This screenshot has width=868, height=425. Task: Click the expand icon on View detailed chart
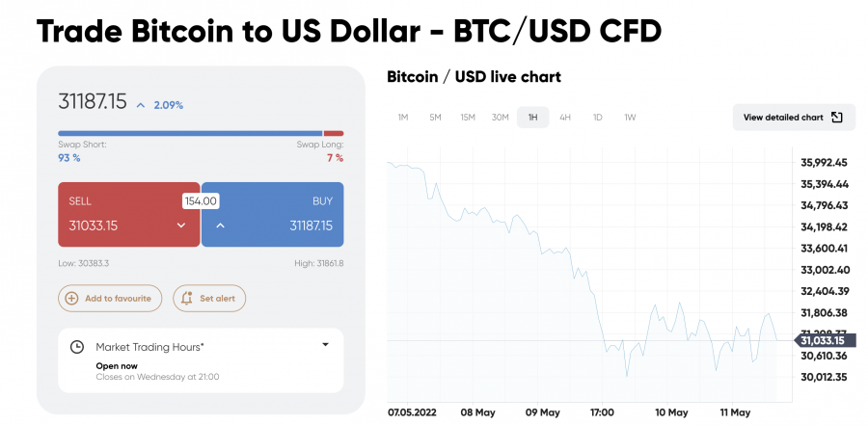click(x=837, y=118)
